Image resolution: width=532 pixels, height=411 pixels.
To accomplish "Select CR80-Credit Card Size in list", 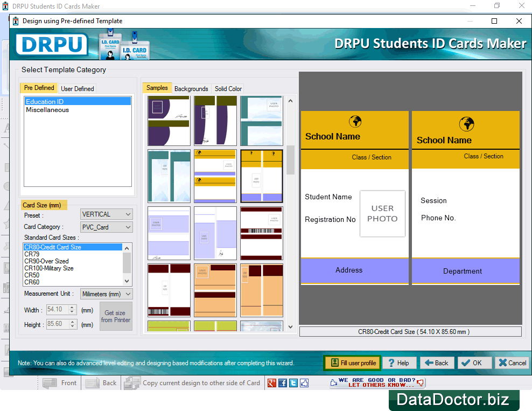I will pyautogui.click(x=73, y=247).
